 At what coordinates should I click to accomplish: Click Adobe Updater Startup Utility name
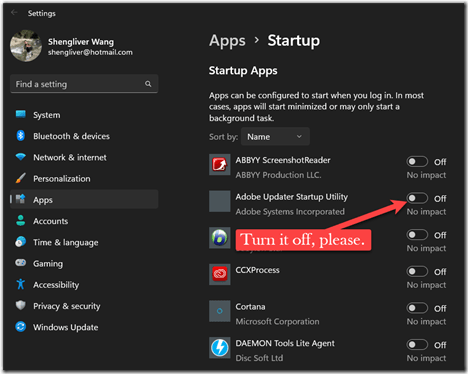pos(292,197)
